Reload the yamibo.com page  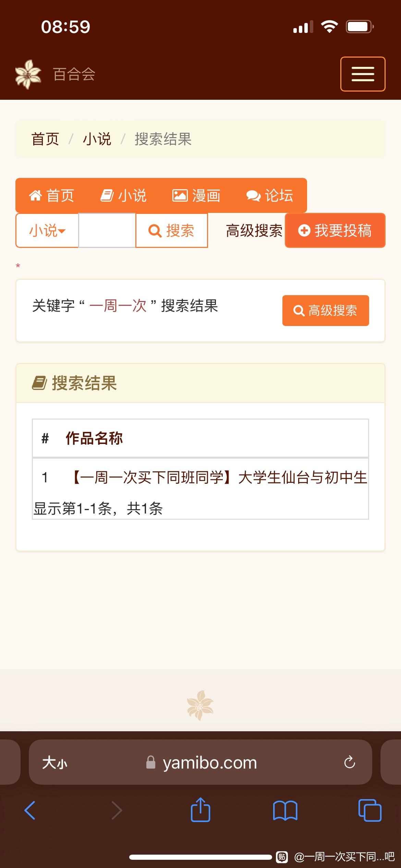[350, 762]
